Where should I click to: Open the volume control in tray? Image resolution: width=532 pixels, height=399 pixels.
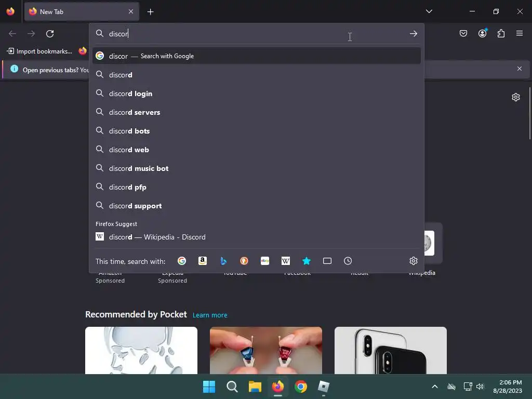tap(480, 387)
